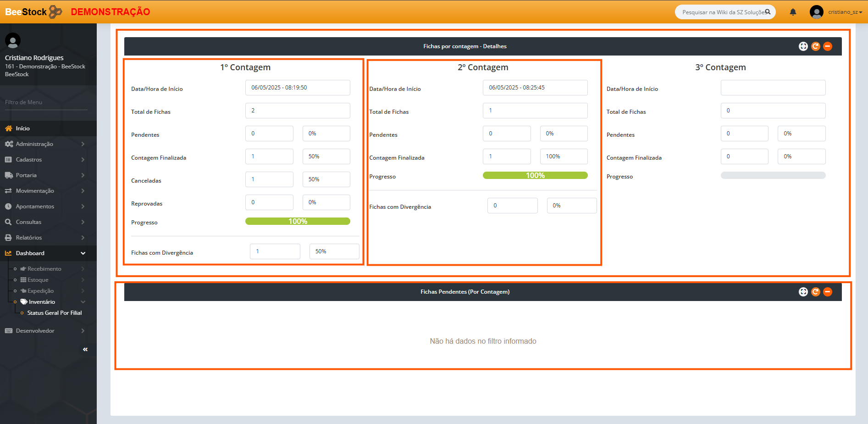Expand the Administração menu
868x424 pixels.
(34, 144)
